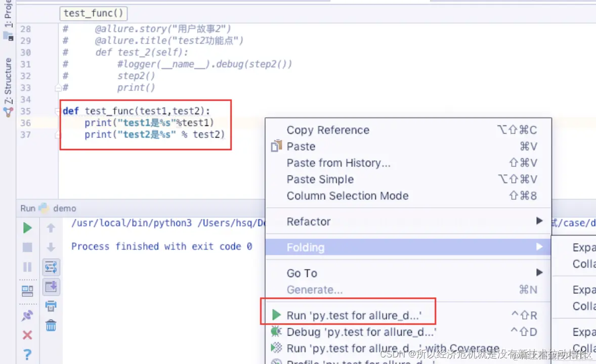
Task: Click line number 28 in the gutter
Action: (x=25, y=29)
